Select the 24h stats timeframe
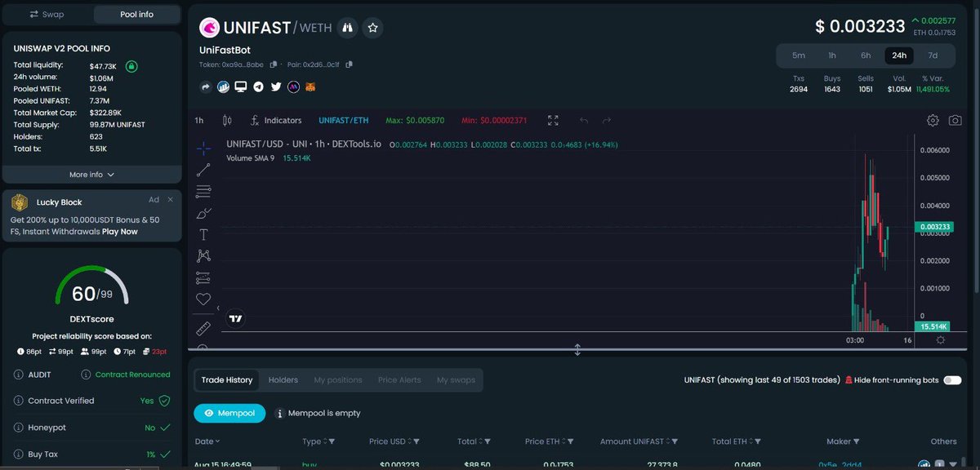Image resolution: width=980 pixels, height=470 pixels. click(x=899, y=55)
